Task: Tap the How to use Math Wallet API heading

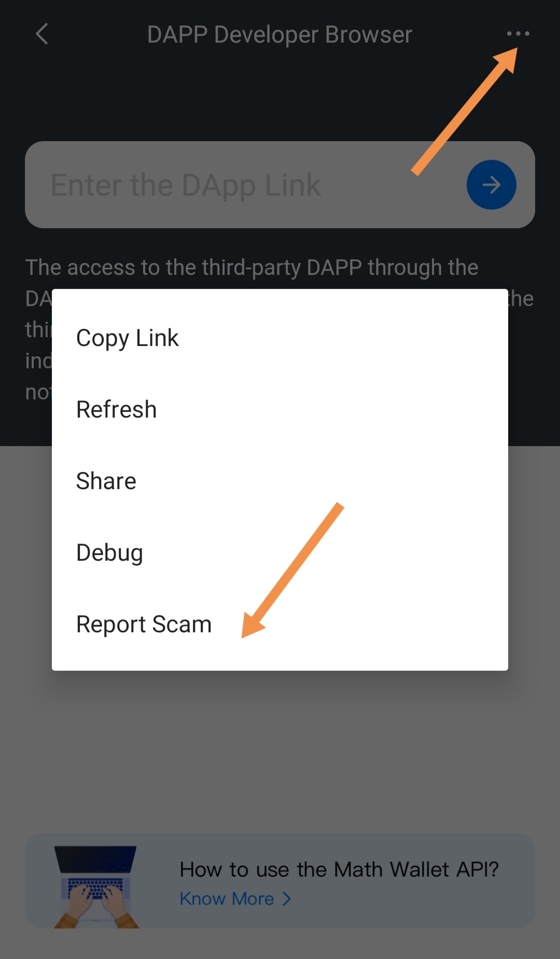Action: 339,869
